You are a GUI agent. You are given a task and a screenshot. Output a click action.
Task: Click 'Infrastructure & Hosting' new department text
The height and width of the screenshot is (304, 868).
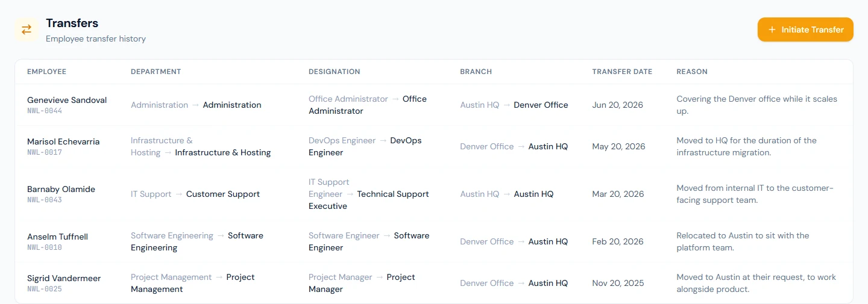[223, 152]
